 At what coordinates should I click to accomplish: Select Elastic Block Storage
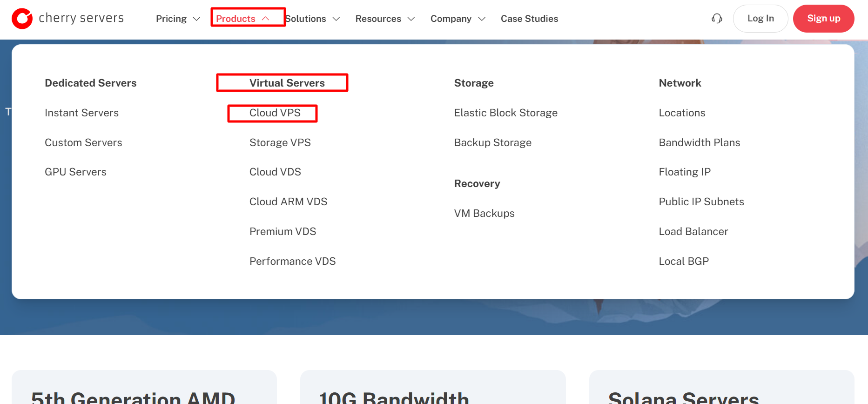pos(506,113)
